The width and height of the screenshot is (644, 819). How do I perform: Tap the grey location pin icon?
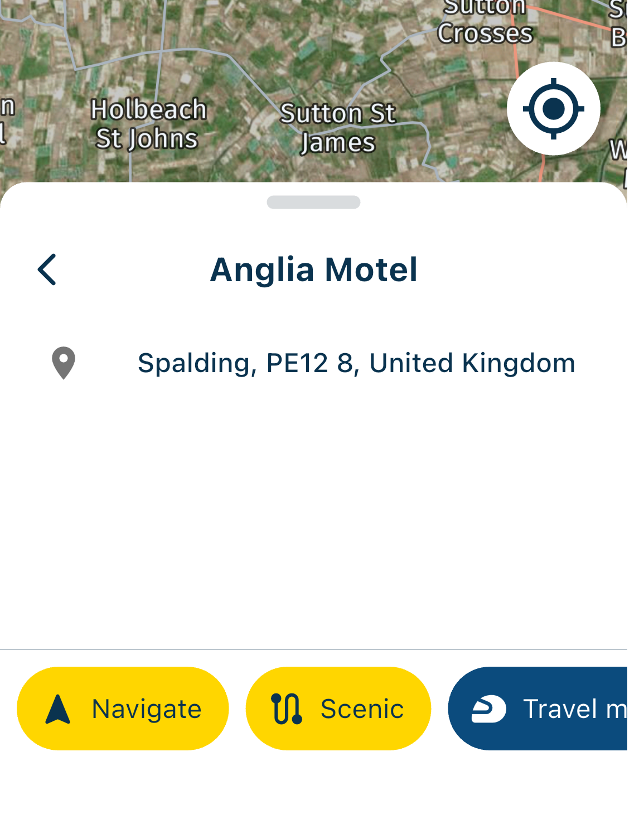coord(64,363)
